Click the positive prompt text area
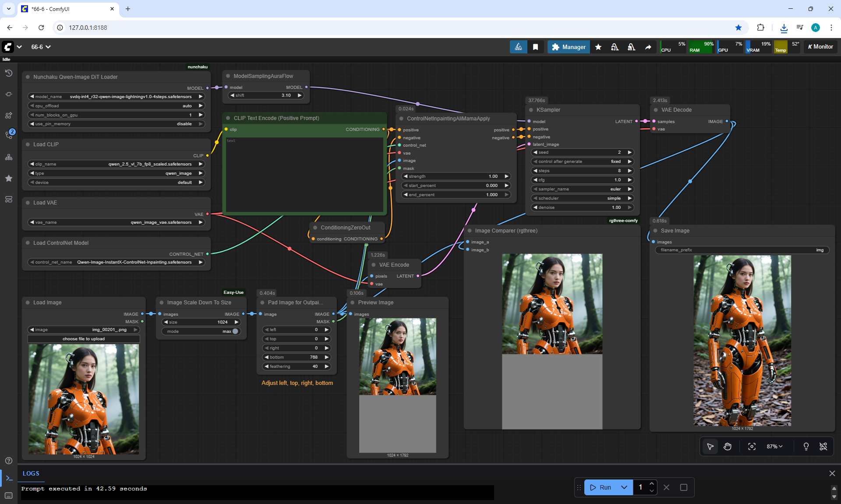The image size is (841, 504). (x=304, y=175)
